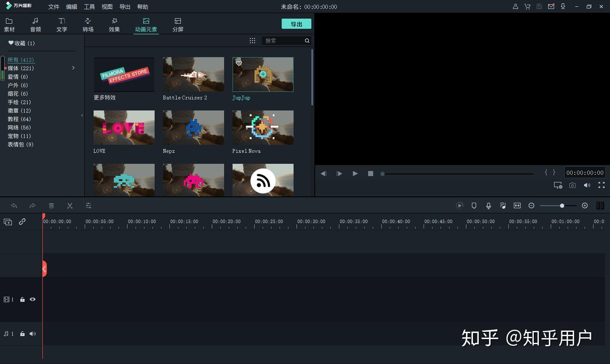Select the Pixel Nova element thumbnail
The image size is (610, 364).
click(263, 128)
